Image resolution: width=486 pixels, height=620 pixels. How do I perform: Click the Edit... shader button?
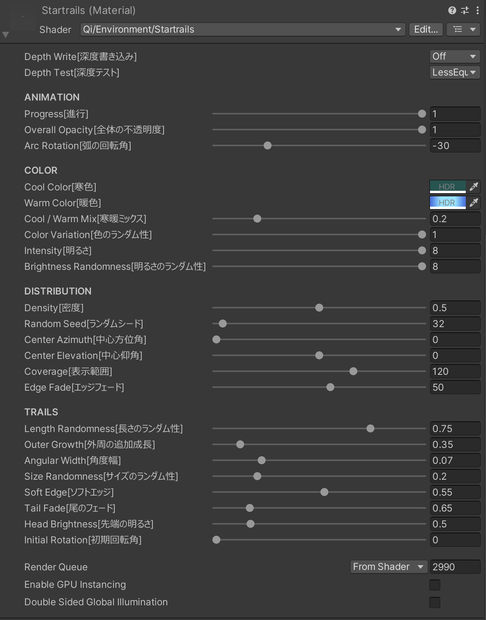point(426,29)
